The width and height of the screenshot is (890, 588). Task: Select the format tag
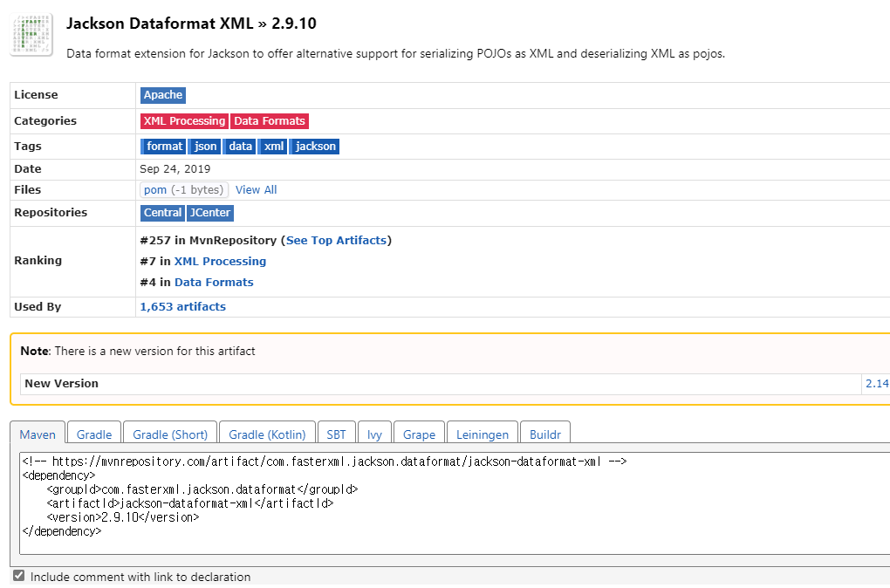(x=163, y=147)
